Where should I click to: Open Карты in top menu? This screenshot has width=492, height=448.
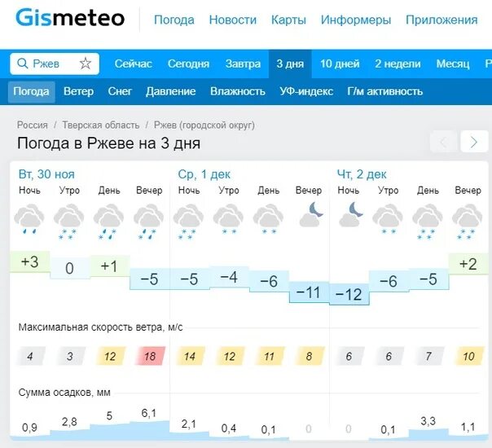[x=288, y=20]
